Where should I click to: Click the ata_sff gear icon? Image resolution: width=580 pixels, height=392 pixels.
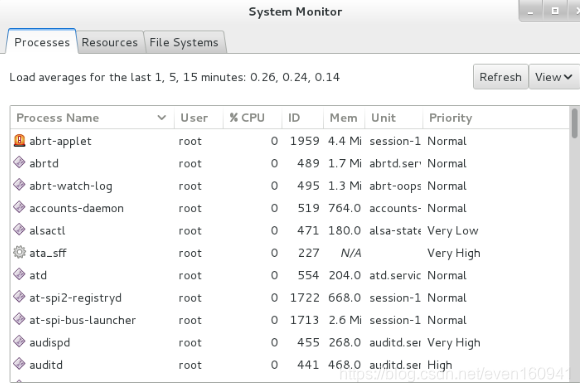[19, 253]
